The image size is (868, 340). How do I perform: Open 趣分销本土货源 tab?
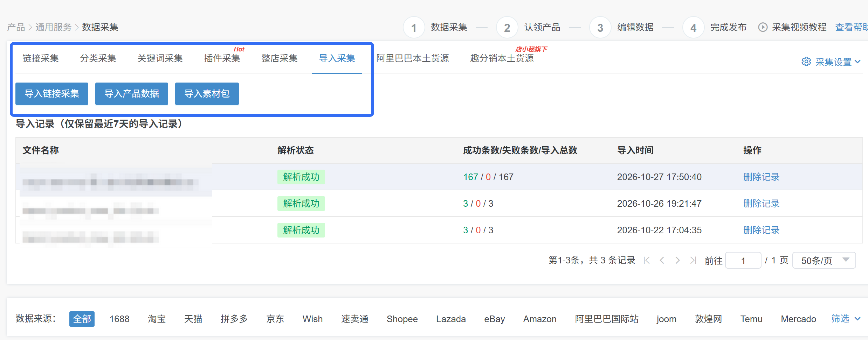click(x=502, y=58)
